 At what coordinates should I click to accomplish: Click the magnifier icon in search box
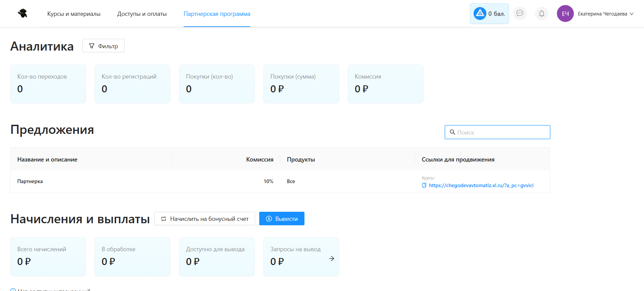click(452, 132)
